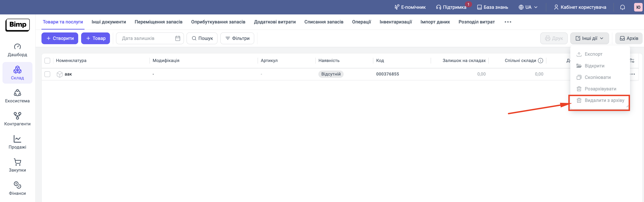Show more tabs with the ellipsis
The width and height of the screenshot is (644, 202).
(x=508, y=22)
